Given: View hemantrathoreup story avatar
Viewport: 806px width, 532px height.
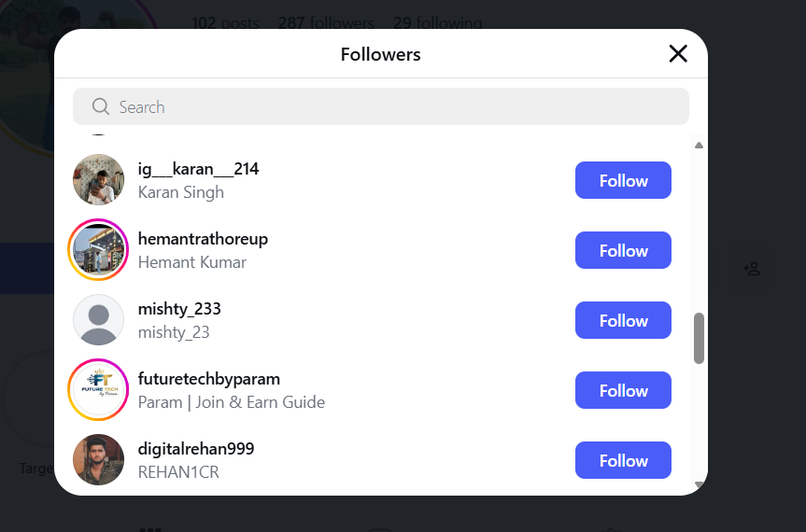Looking at the screenshot, I should (x=98, y=250).
